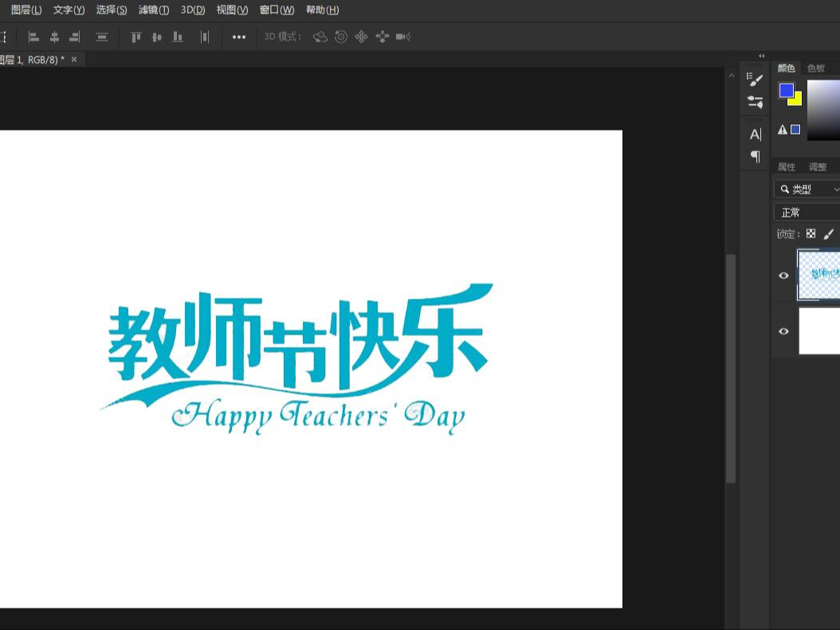Click the lock image pixels brush toggle
The height and width of the screenshot is (630, 840).
829,233
